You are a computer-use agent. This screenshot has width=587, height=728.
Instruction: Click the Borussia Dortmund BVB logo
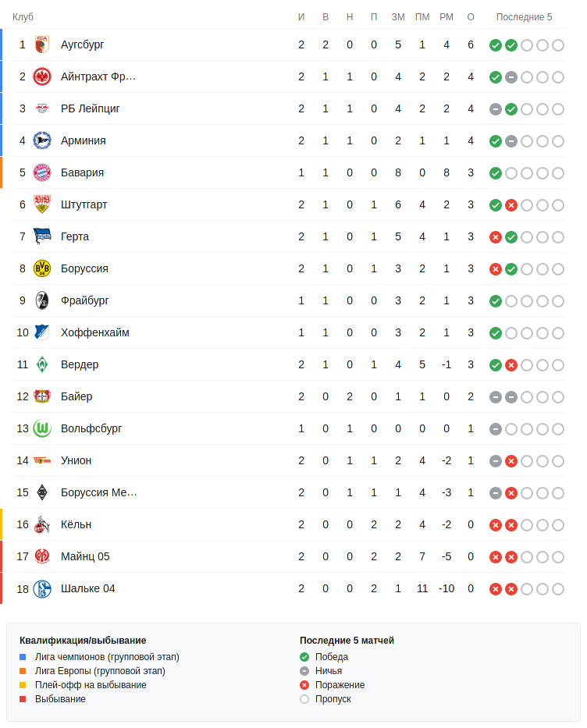click(42, 268)
